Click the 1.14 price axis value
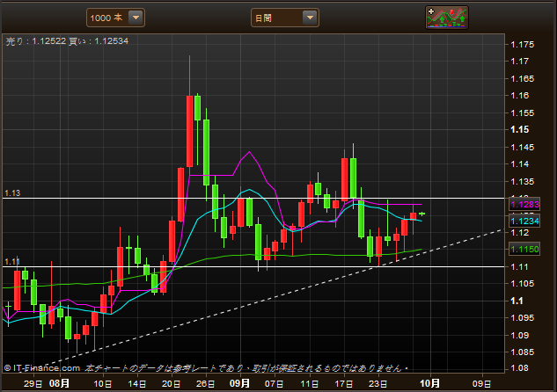The width and height of the screenshot is (557, 392). tap(519, 163)
